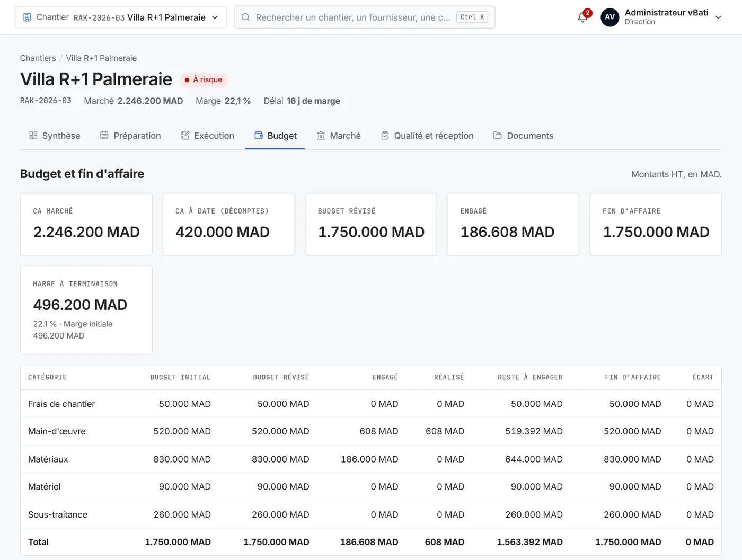Image resolution: width=742 pixels, height=560 pixels.
Task: Click the Marché bank icon
Action: click(x=321, y=136)
